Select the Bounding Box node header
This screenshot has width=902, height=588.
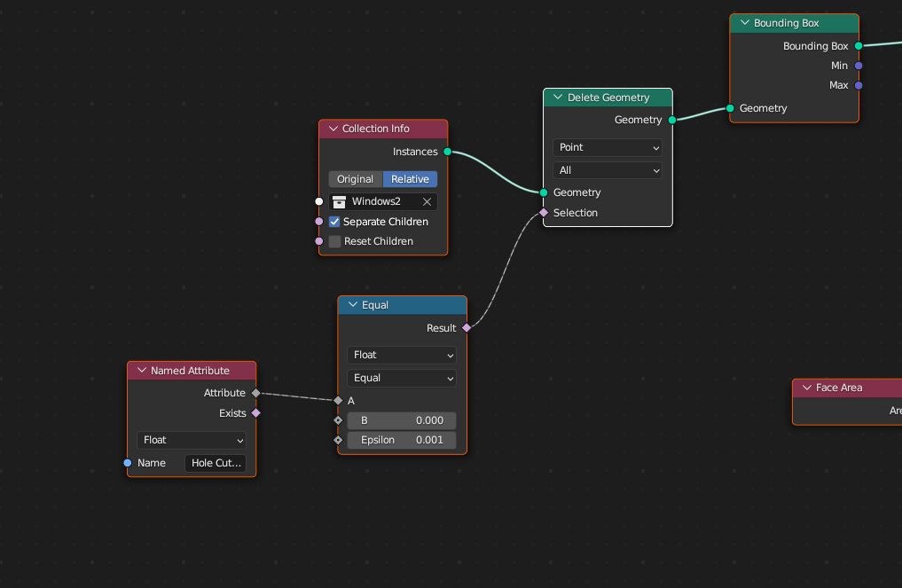point(795,23)
